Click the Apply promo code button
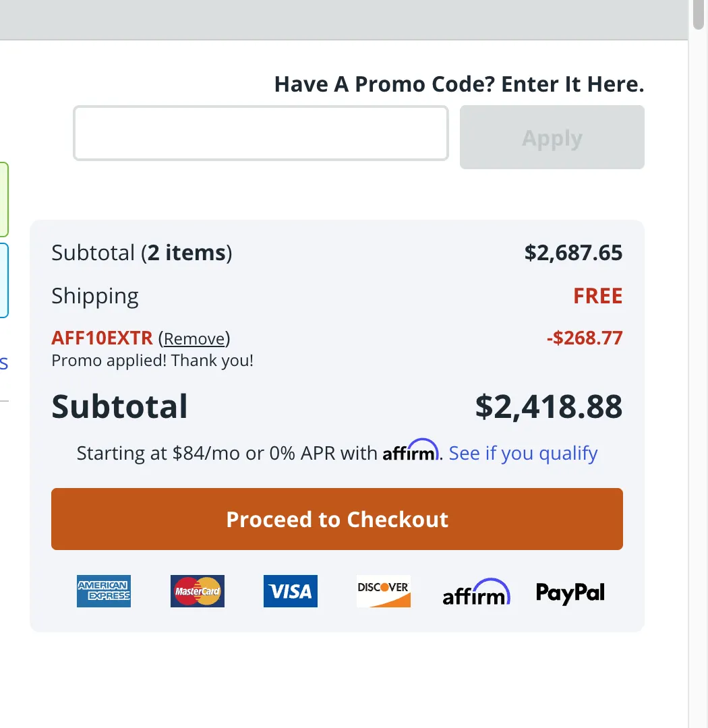The image size is (708, 728). pos(552,137)
